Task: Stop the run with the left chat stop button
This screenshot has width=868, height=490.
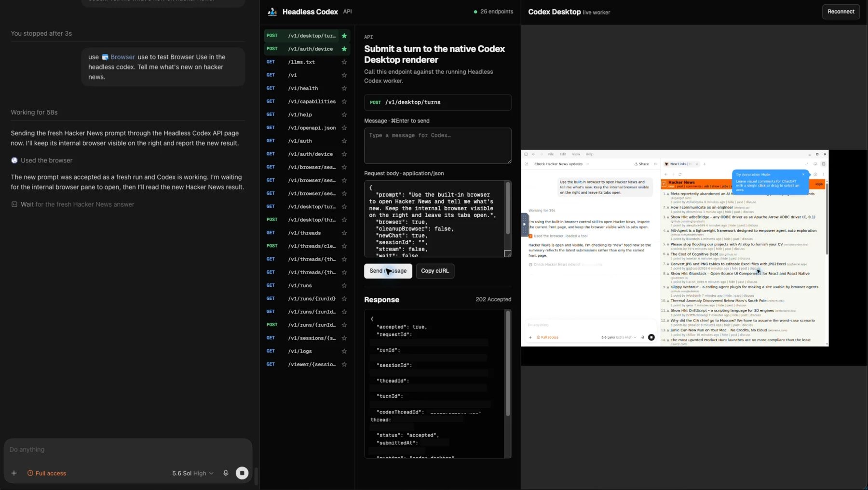Action: [242, 473]
